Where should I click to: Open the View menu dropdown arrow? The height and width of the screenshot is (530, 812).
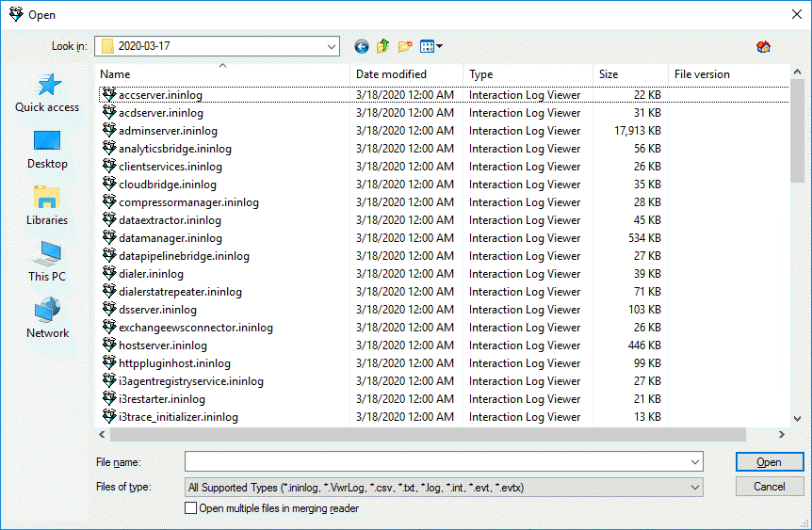coord(439,46)
